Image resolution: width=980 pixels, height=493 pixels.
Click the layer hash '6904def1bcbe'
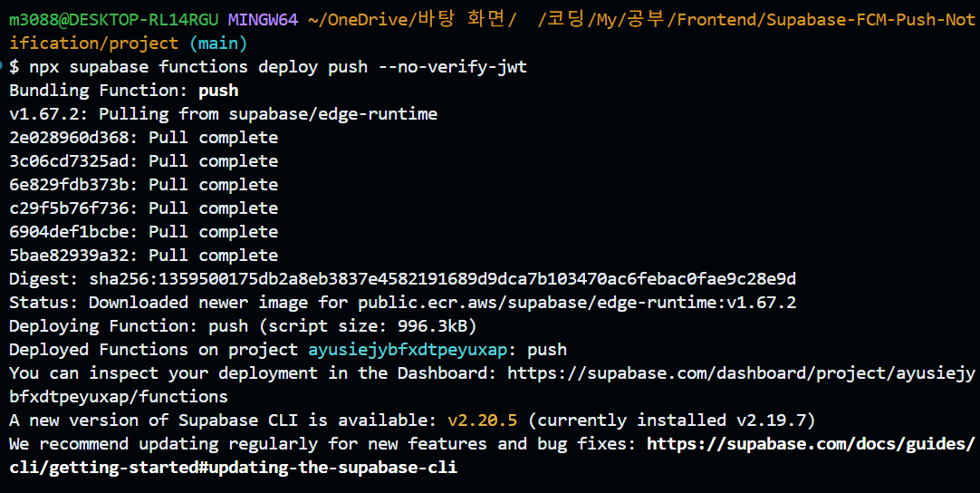coord(68,231)
